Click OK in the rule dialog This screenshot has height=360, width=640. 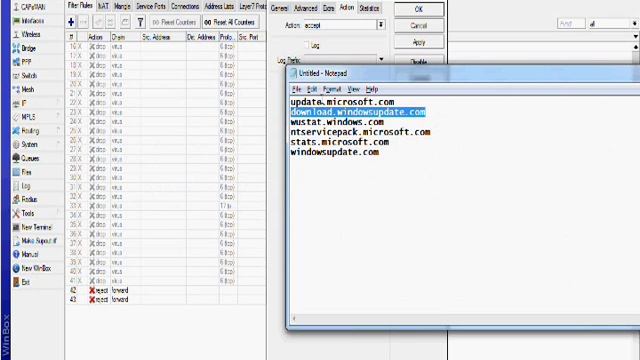[x=419, y=9]
